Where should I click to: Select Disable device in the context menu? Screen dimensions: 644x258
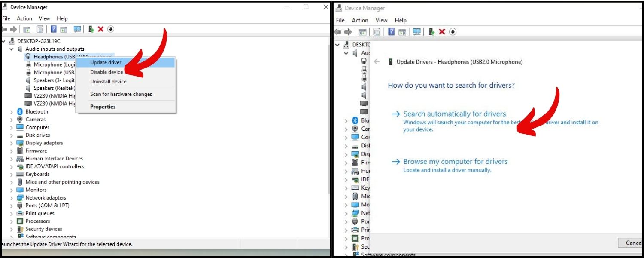(106, 72)
